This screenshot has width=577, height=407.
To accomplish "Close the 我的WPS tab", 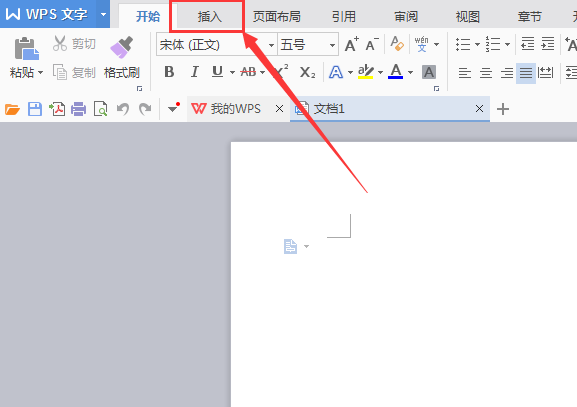I will (x=279, y=109).
